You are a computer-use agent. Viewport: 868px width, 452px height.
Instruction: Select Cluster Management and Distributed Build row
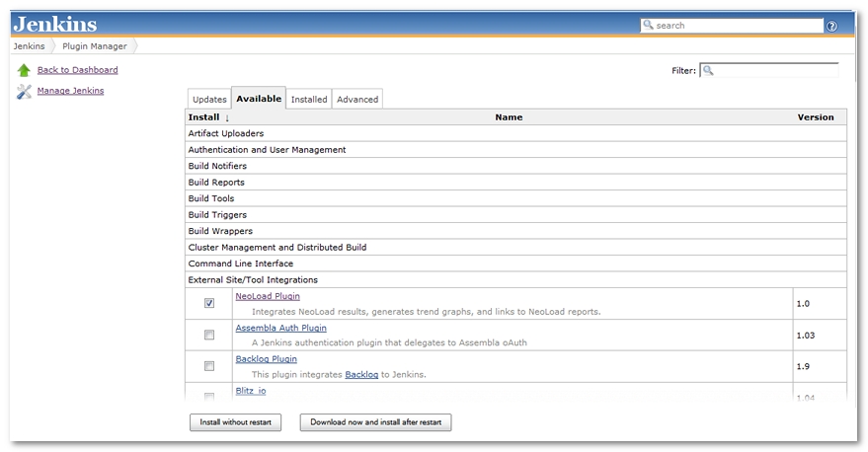point(515,248)
